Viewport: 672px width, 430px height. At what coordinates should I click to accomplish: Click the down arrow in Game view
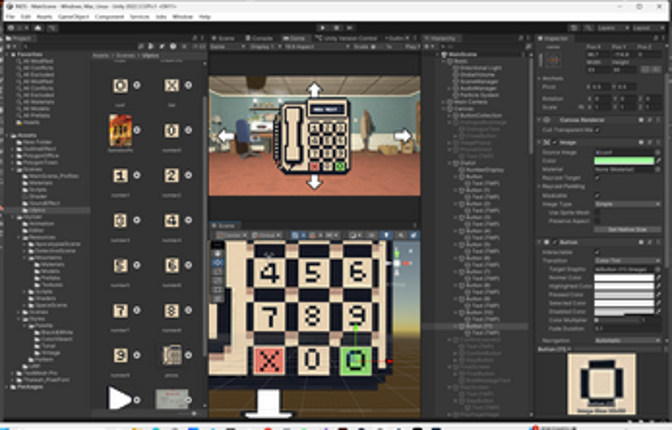click(313, 181)
